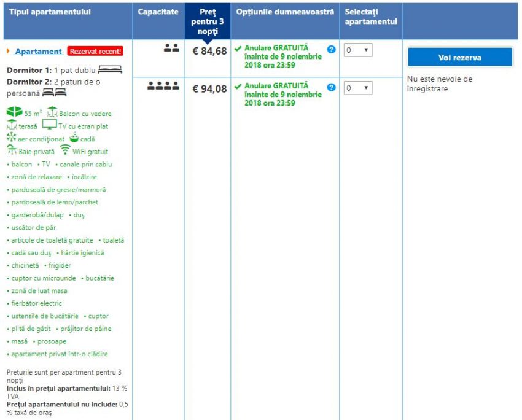522x420 pixels.
Task: Click the help icon for the €94,08 cancellation
Action: click(332, 88)
